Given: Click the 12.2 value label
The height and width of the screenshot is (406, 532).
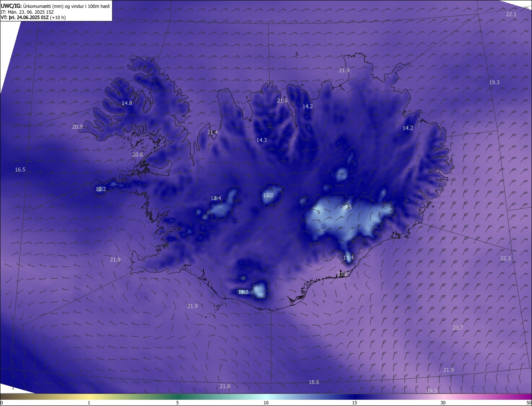Looking at the screenshot, I should [x=101, y=189].
